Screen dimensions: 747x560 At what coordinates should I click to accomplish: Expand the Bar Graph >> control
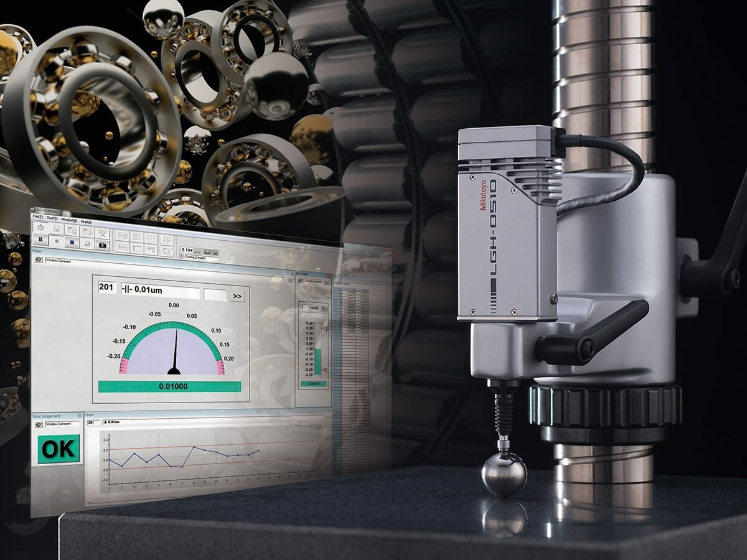coord(324,309)
